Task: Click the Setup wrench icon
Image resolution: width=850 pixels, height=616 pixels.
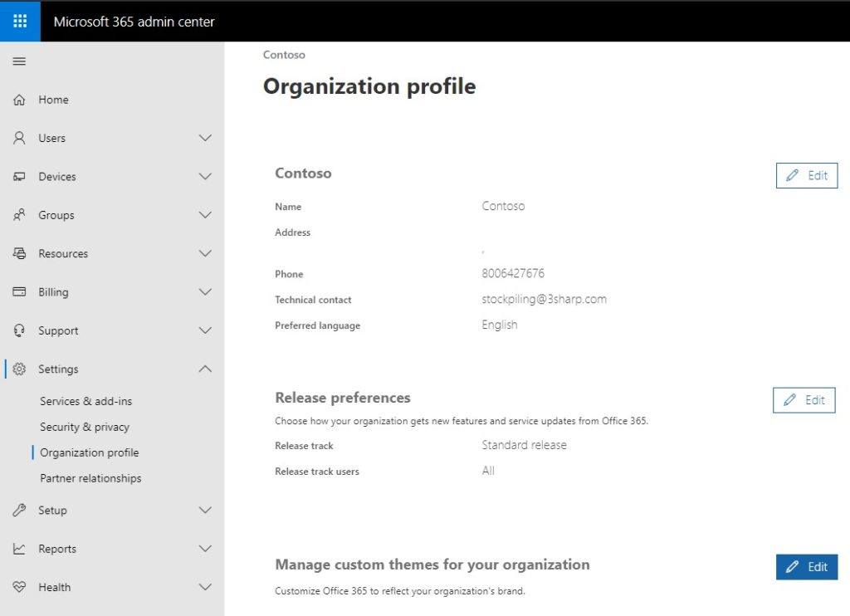Action: pyautogui.click(x=19, y=511)
